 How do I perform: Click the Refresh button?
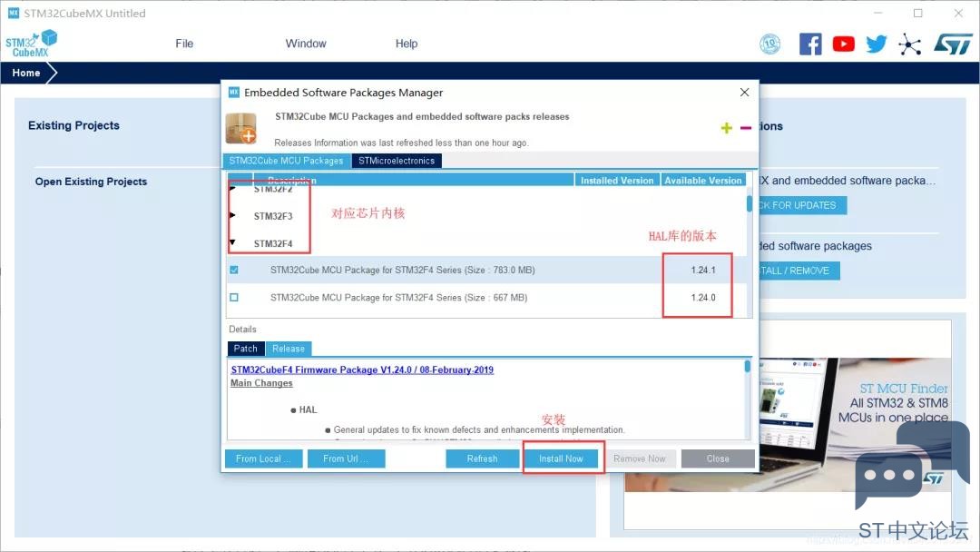point(483,458)
